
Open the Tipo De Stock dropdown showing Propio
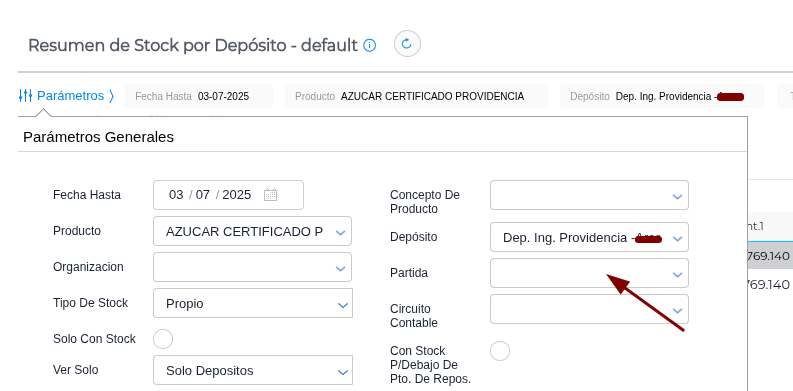tap(253, 303)
